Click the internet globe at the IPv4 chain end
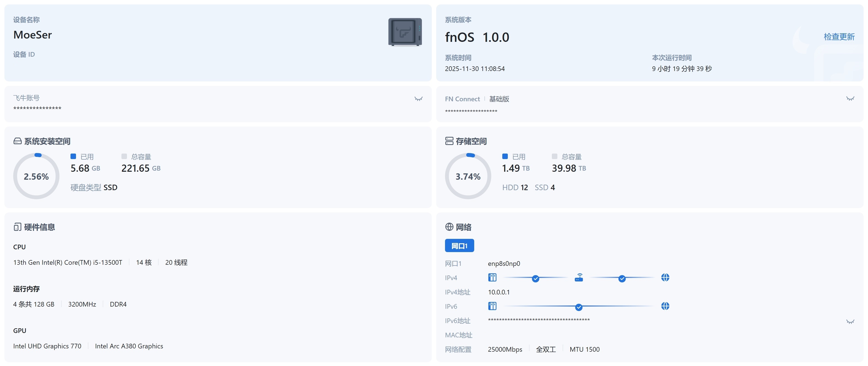Viewport: 868px width, 366px height. pos(666,277)
